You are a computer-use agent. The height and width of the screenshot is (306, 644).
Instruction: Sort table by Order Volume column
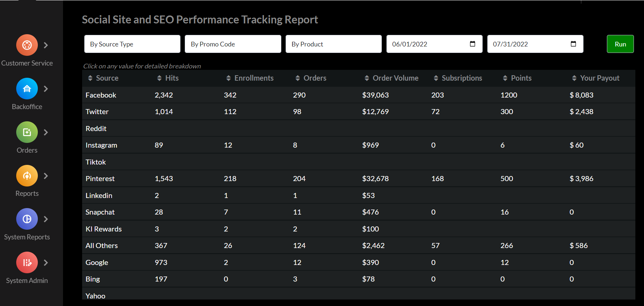(x=367, y=78)
